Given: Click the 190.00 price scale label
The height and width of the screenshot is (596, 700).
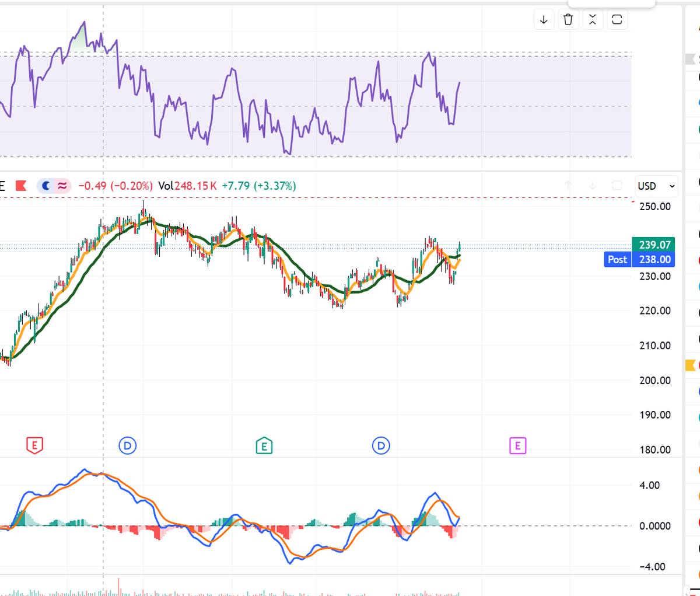Looking at the screenshot, I should point(654,415).
